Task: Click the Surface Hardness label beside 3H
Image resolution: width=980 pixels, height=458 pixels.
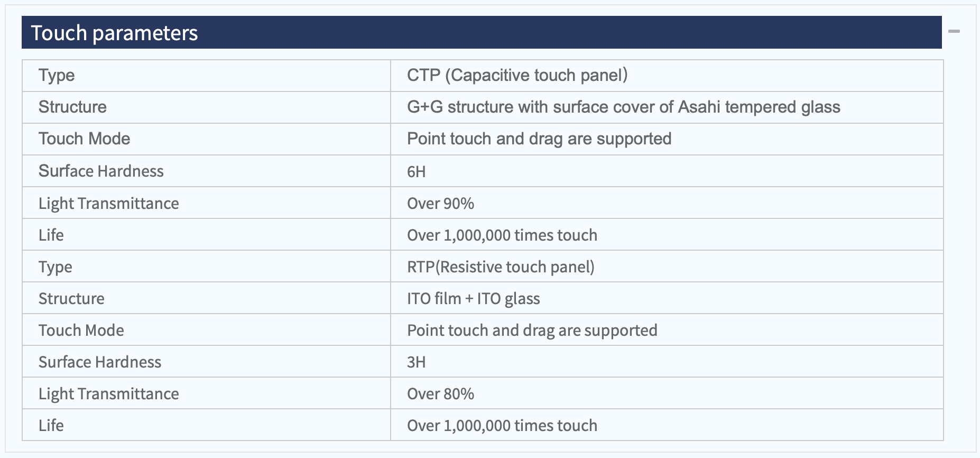Action: [206, 361]
